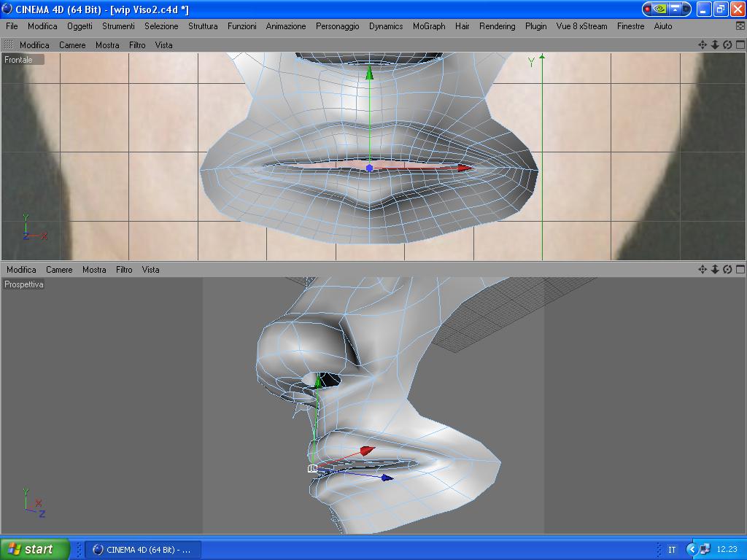Click the blue Z-axis arrow in Prospettiva view
The image size is (747, 560).
387,477
